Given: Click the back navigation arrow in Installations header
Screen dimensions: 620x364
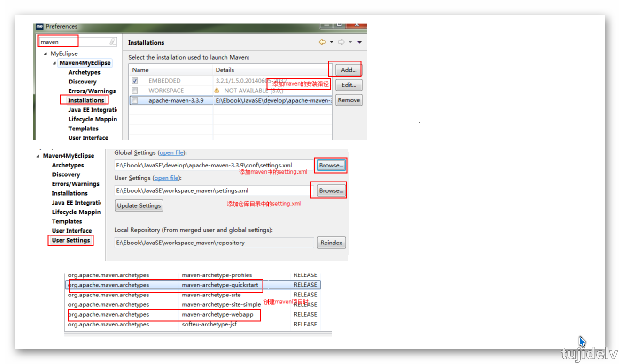Looking at the screenshot, I should click(x=322, y=42).
